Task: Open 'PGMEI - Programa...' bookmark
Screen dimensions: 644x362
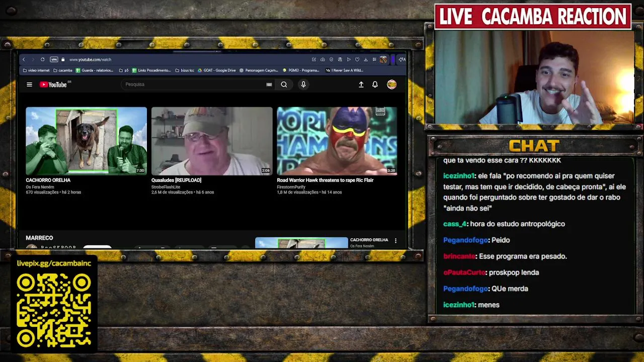Action: click(301, 70)
